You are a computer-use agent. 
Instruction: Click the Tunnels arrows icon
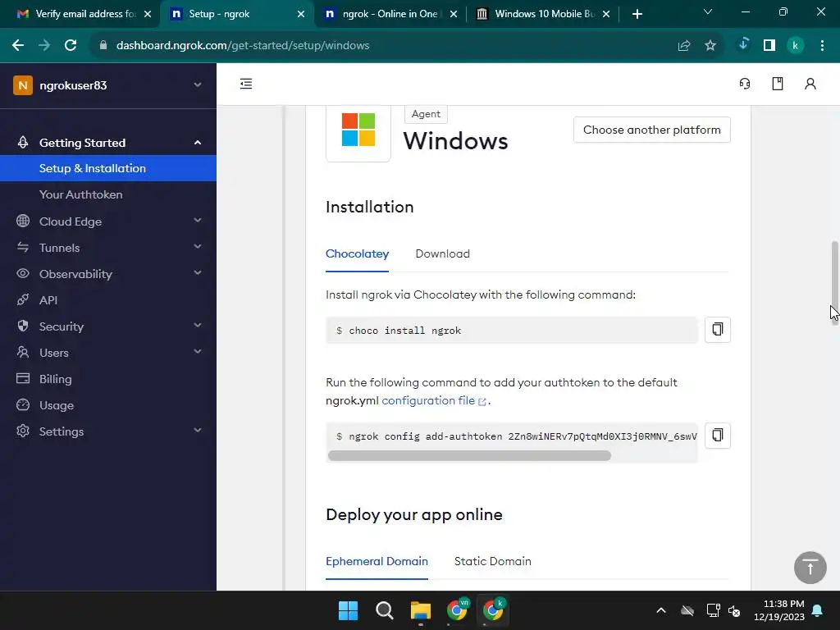pos(22,247)
